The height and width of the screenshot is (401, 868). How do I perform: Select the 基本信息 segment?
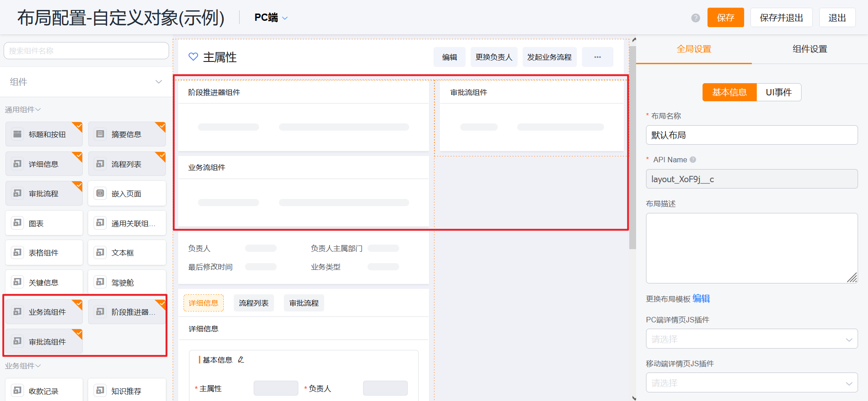click(729, 92)
